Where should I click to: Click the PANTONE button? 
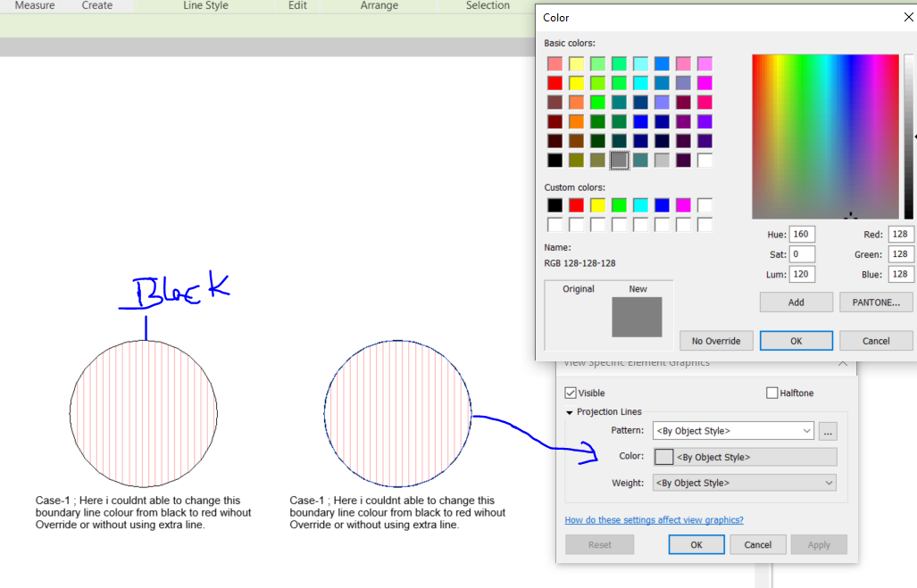coord(875,302)
